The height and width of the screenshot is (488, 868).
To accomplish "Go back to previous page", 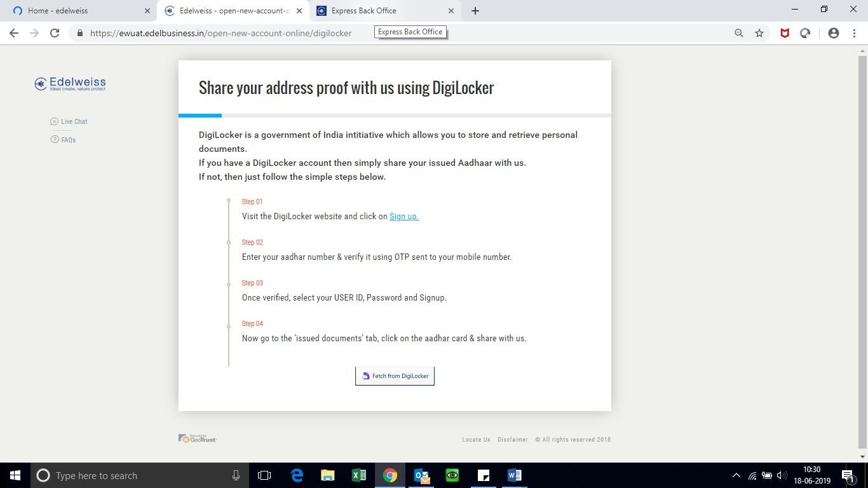I will click(x=14, y=33).
